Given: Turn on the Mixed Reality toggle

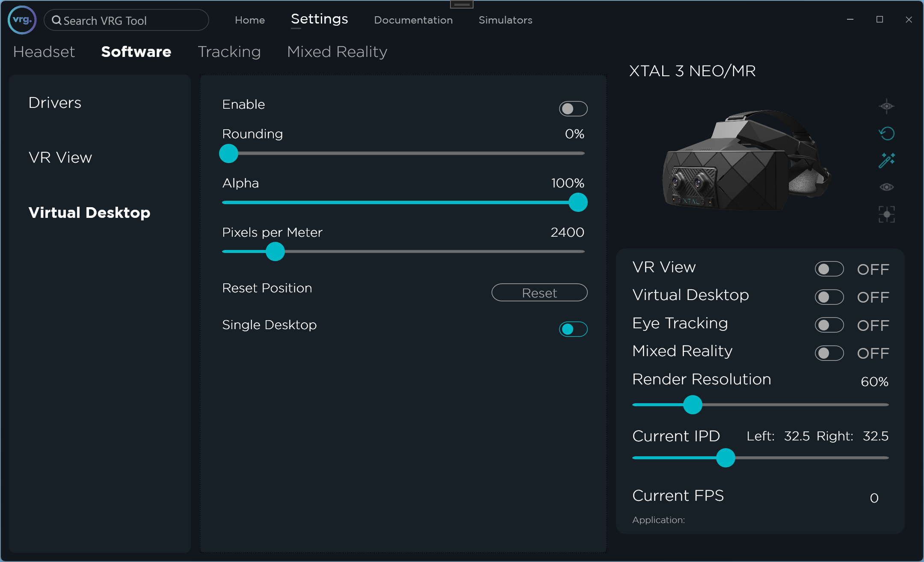Looking at the screenshot, I should pyautogui.click(x=829, y=353).
